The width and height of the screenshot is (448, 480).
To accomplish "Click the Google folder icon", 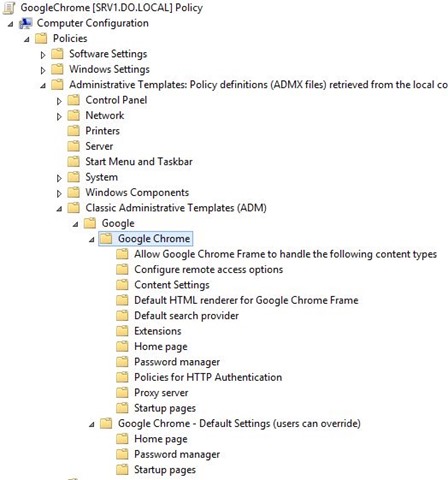I will 90,223.
